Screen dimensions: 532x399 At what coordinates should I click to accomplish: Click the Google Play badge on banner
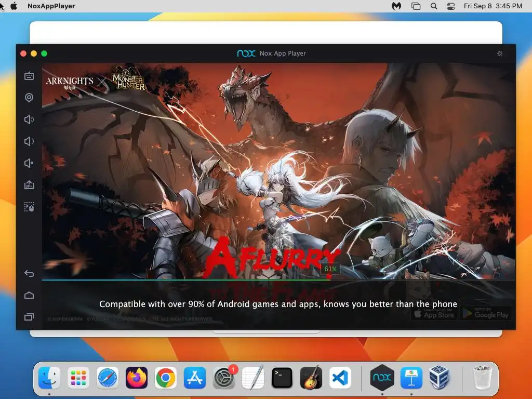click(x=486, y=314)
